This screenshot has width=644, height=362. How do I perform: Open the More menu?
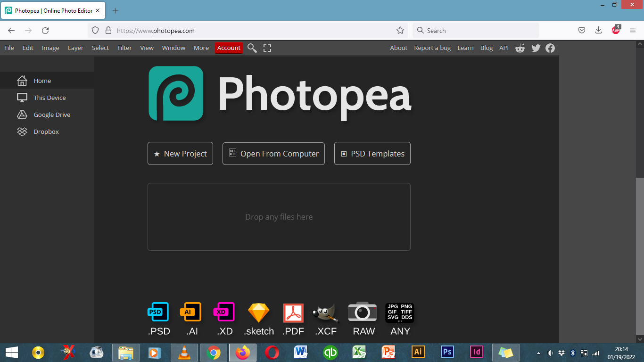click(201, 48)
